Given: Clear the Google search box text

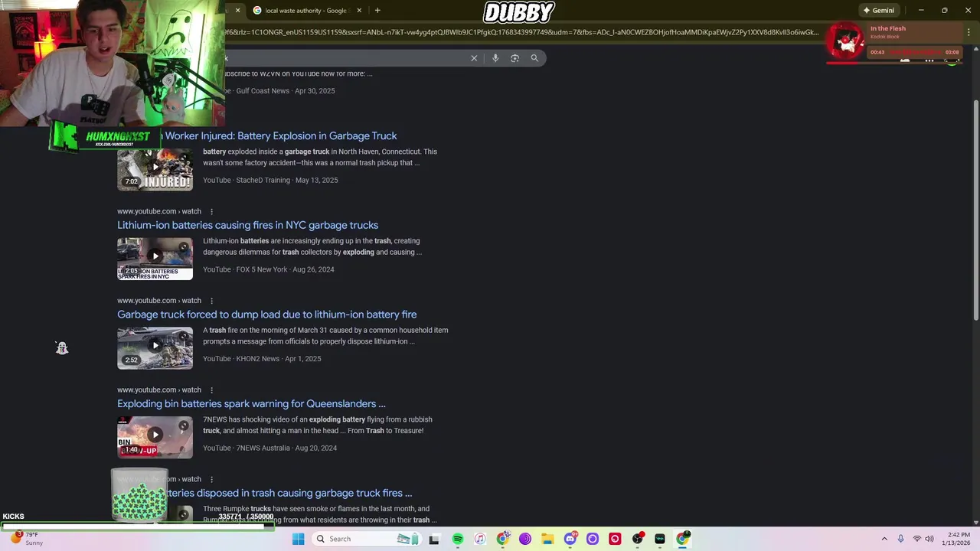Looking at the screenshot, I should [x=474, y=58].
